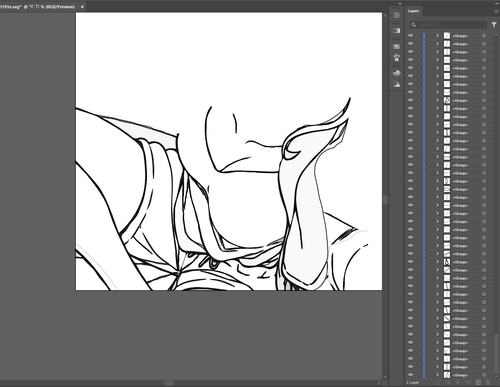Collapse the Layers panel with the top double-arrow
This screenshot has height=387, width=500.
(496, 3)
